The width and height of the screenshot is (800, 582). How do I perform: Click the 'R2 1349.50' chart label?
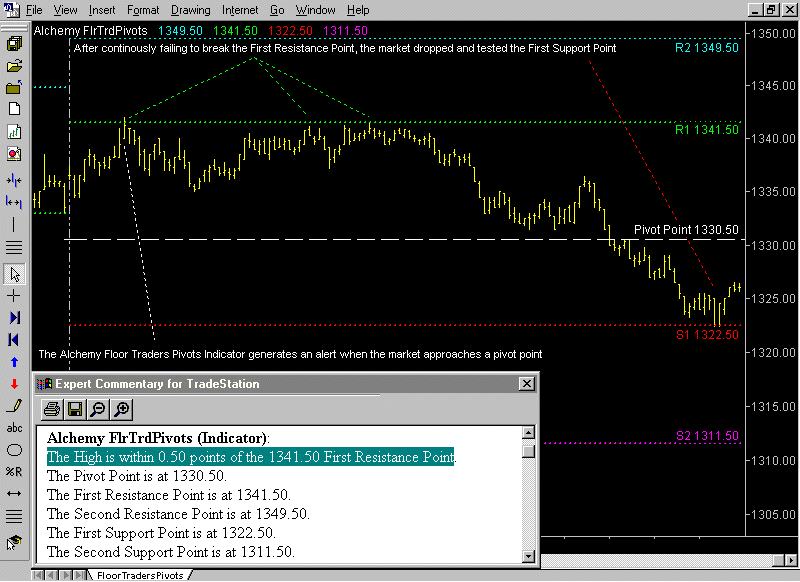coord(707,47)
